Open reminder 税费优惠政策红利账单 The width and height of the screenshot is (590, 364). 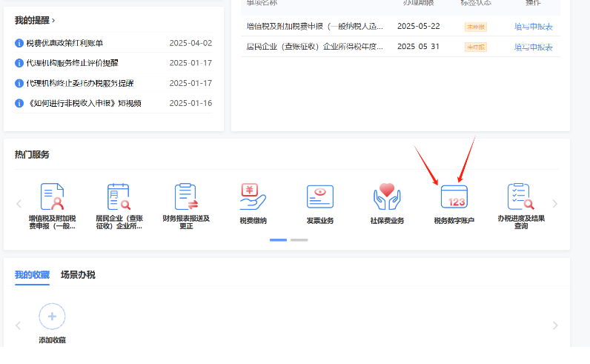click(64, 43)
